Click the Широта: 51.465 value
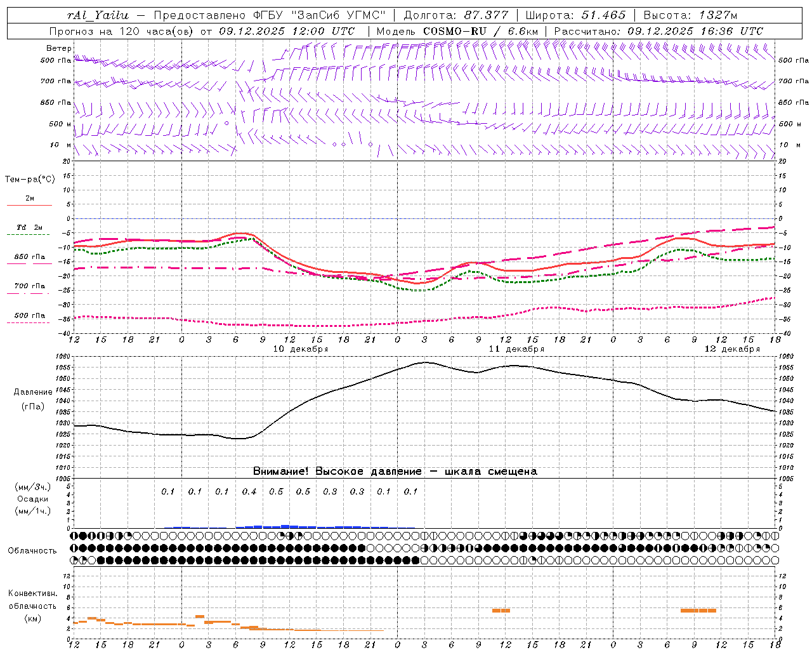 click(575, 15)
